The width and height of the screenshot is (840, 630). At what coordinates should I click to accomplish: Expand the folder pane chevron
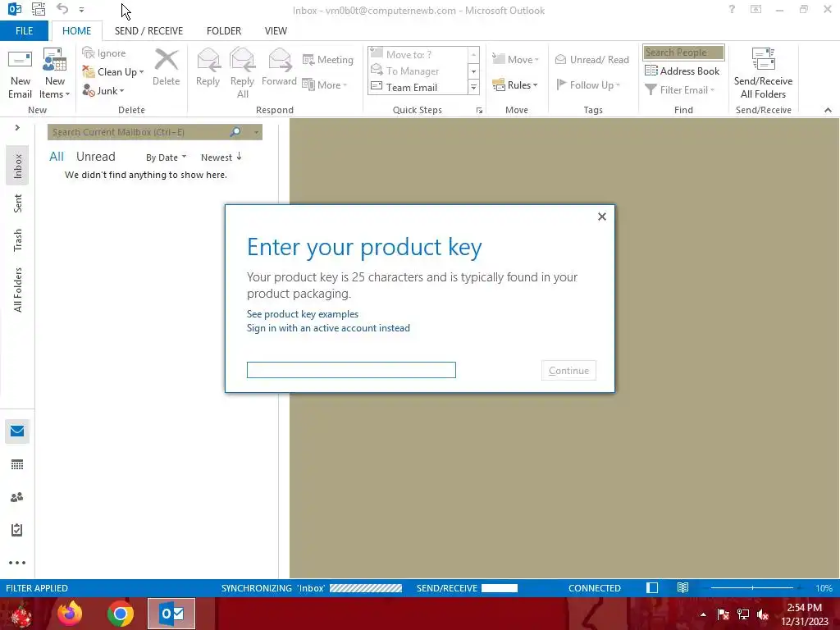(x=17, y=127)
